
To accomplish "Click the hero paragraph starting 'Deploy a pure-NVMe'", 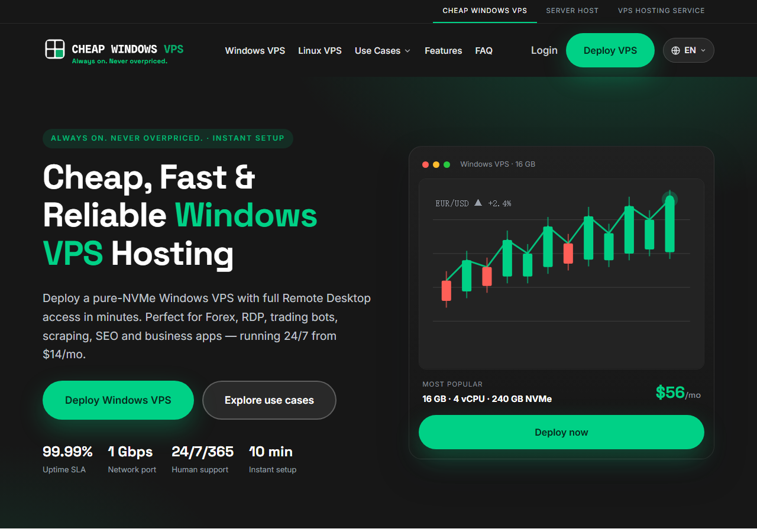I will click(x=207, y=326).
